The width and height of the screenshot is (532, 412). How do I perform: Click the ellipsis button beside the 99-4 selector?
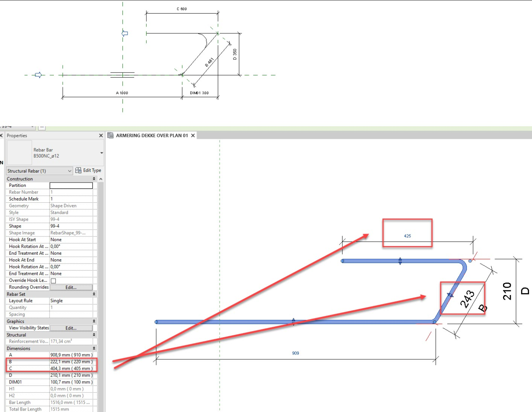coord(41,127)
